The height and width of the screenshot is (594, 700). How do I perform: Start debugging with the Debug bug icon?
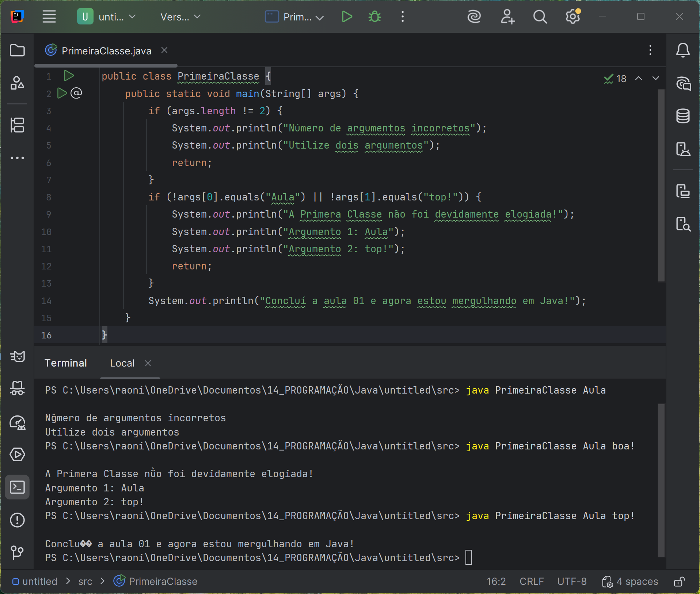pos(374,17)
